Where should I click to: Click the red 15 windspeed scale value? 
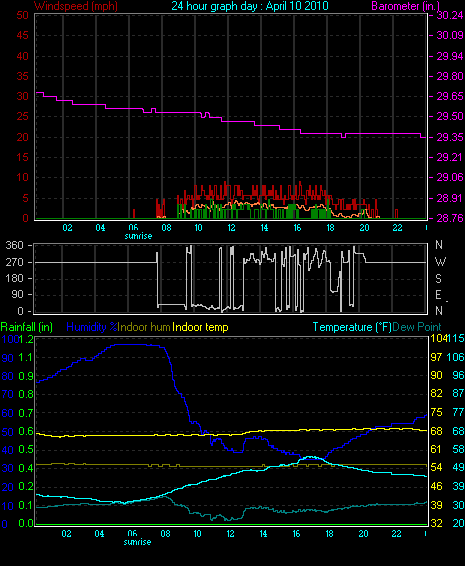click(22, 157)
